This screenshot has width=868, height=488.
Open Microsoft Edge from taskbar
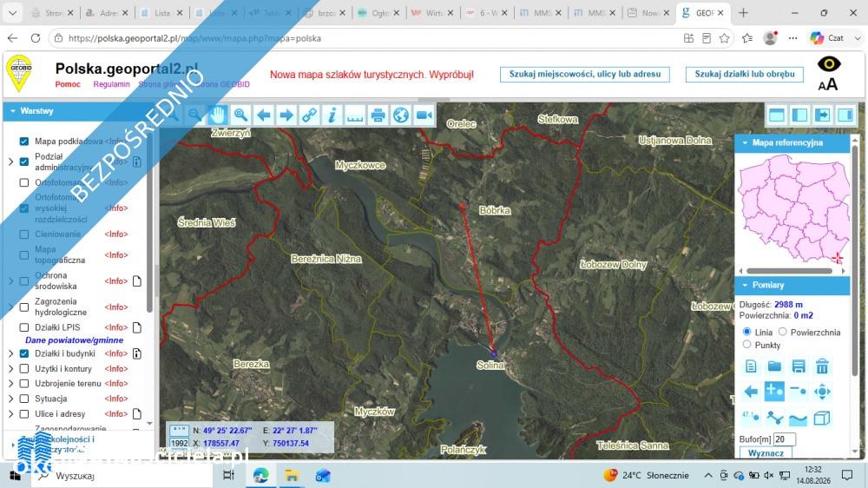[260, 475]
